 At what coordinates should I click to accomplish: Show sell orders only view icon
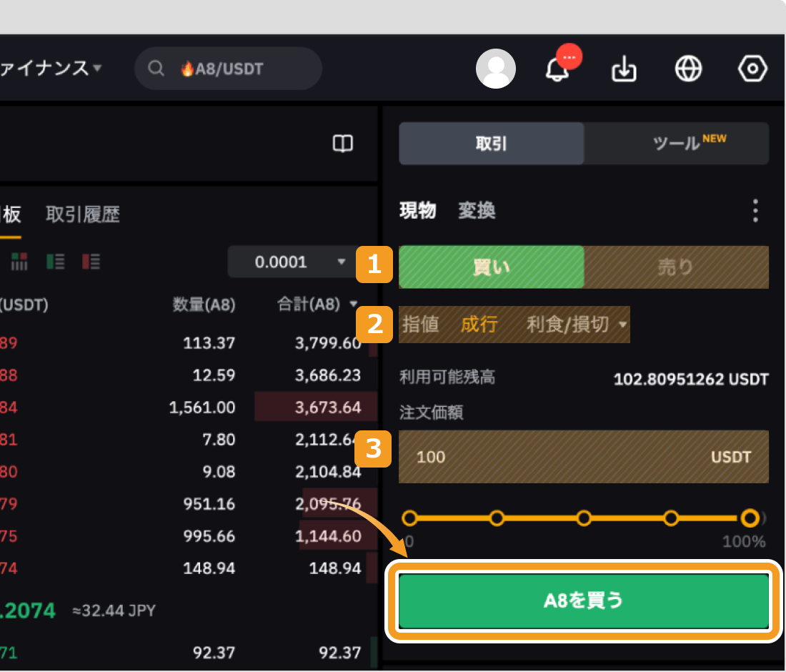point(91,261)
